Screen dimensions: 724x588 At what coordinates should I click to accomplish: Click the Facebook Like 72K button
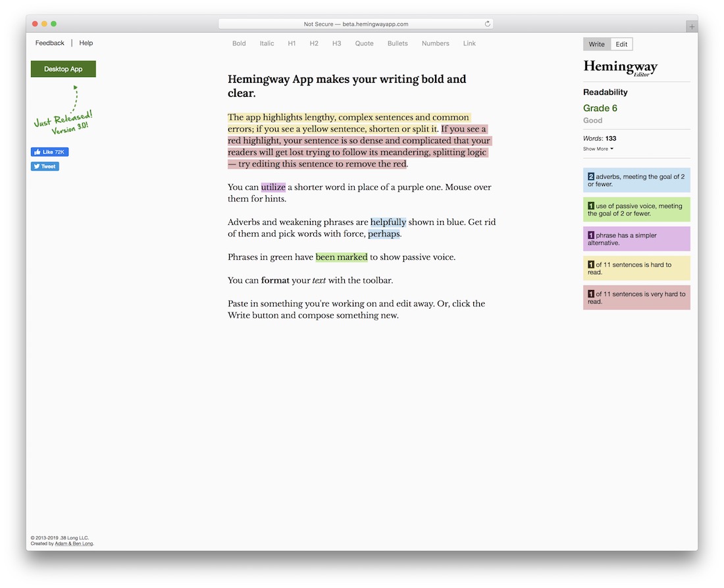(49, 152)
